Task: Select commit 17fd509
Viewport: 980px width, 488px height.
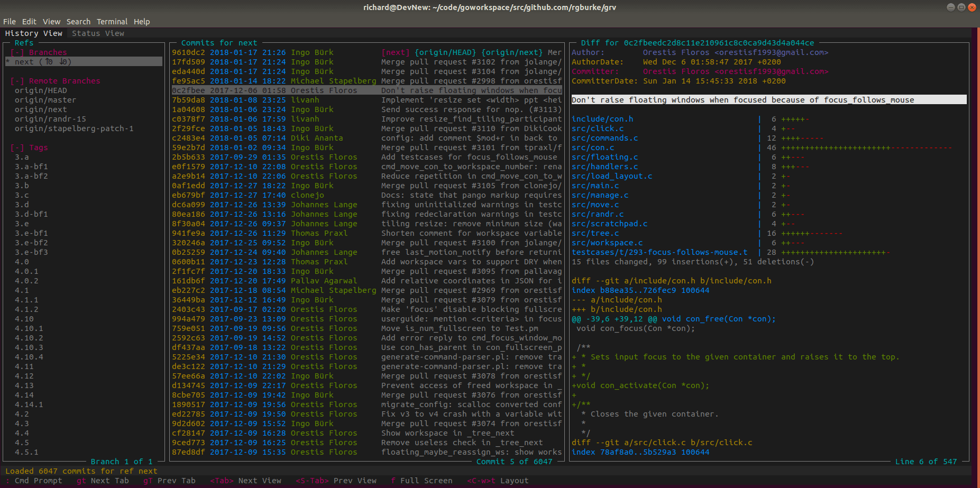Action: coord(367,62)
